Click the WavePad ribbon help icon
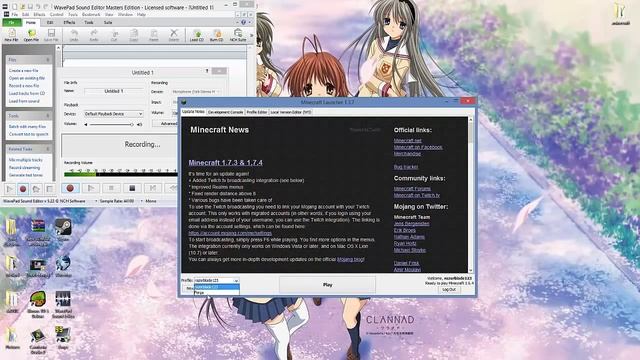 (x=244, y=22)
